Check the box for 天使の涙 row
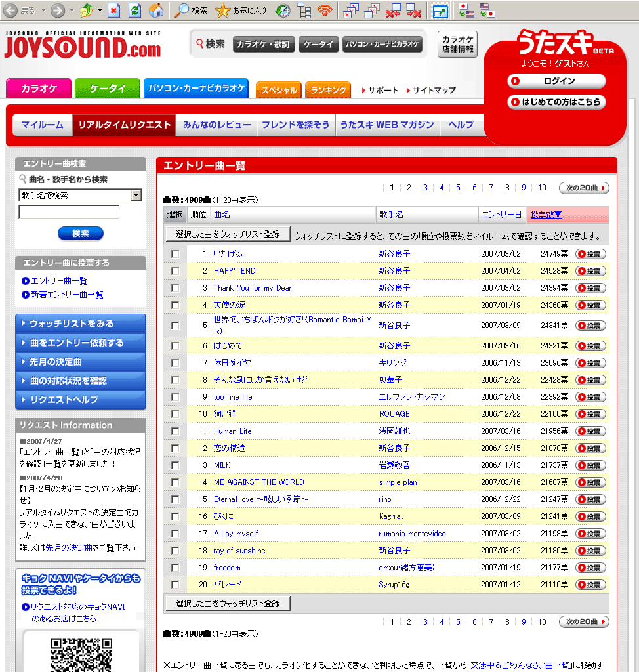Viewport: 639px width, 672px height. pyautogui.click(x=175, y=306)
